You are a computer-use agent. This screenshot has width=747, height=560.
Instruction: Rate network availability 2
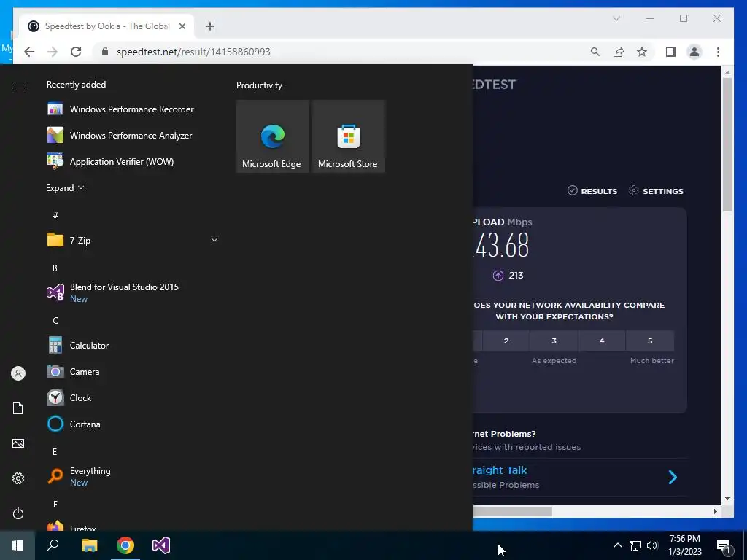(506, 341)
